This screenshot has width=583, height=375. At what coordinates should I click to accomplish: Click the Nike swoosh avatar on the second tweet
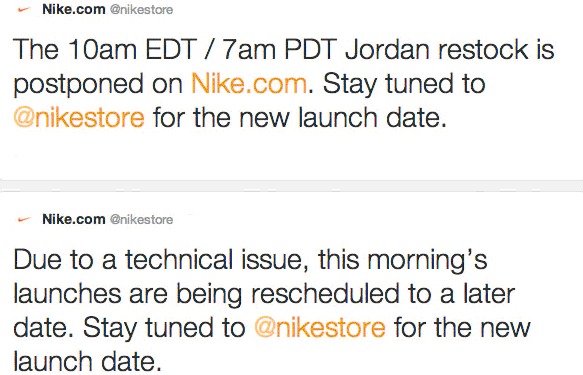tap(24, 220)
